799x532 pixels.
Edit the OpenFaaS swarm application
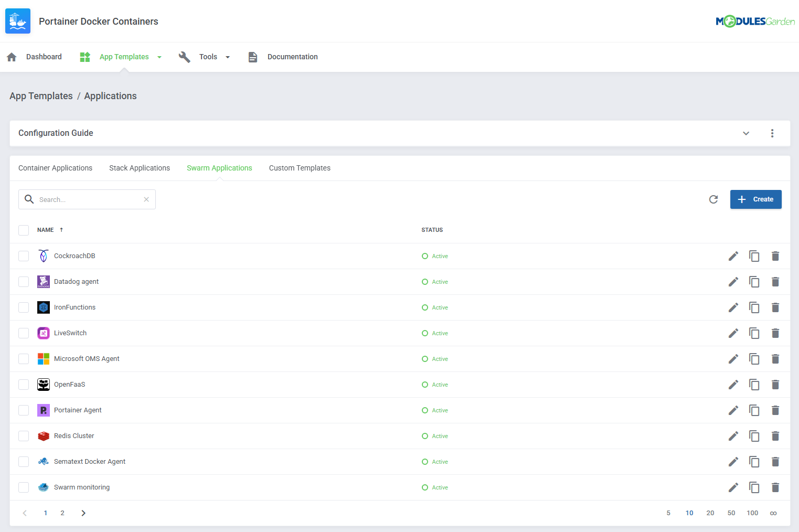tap(733, 384)
